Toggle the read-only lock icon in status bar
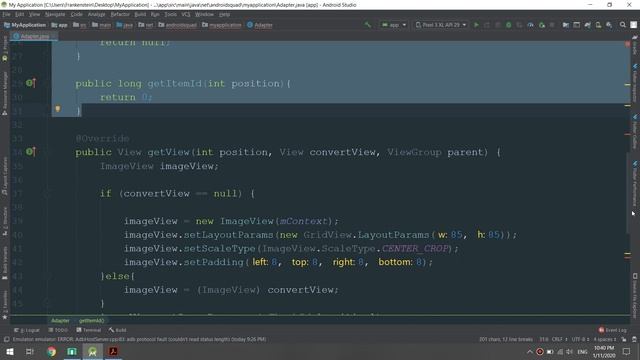 pyautogui.click(x=624, y=339)
